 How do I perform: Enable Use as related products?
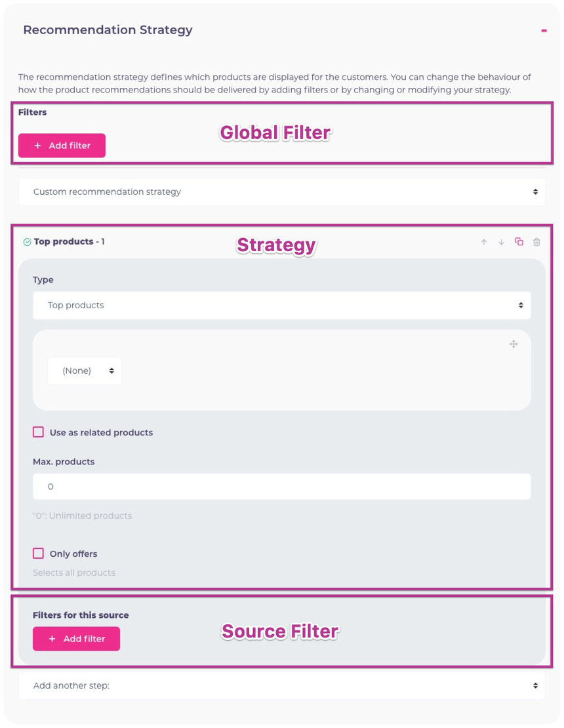pos(39,432)
